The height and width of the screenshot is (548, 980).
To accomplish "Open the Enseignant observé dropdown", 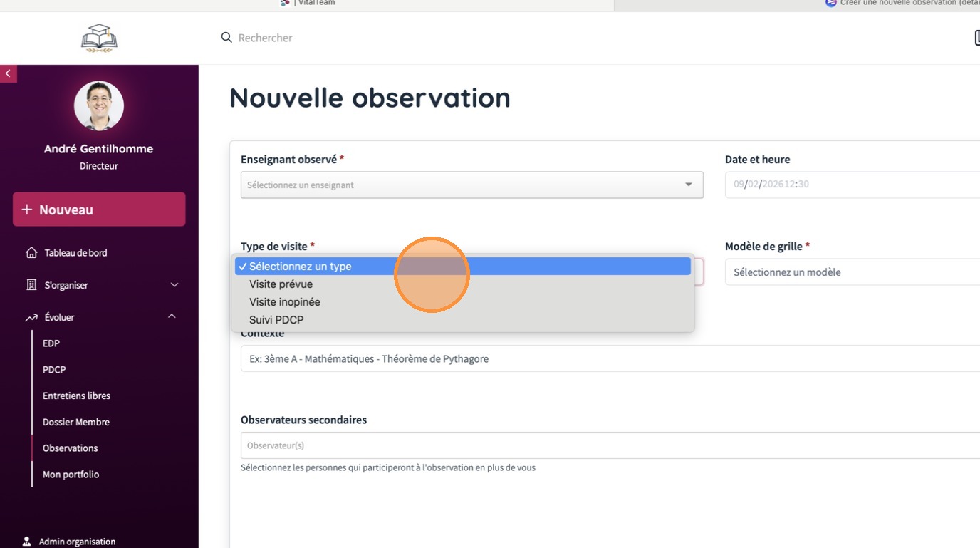I will (x=471, y=185).
